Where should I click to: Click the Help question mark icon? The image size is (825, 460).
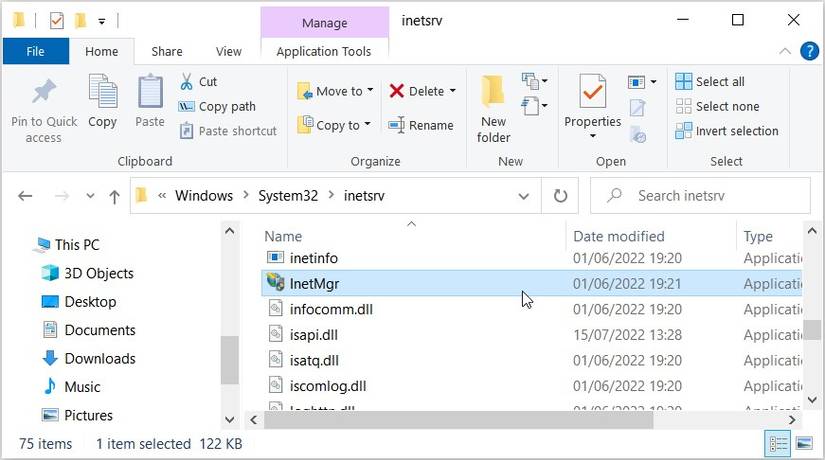coord(809,52)
